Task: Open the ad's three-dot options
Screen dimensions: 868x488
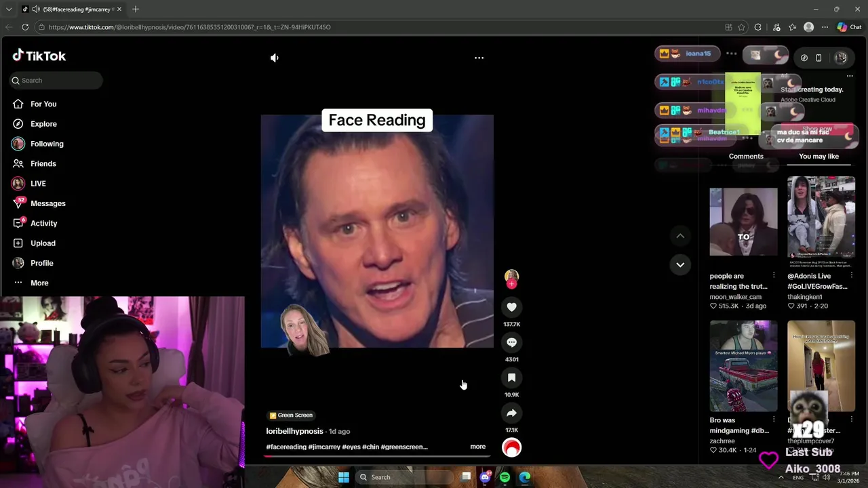Action: [x=850, y=76]
